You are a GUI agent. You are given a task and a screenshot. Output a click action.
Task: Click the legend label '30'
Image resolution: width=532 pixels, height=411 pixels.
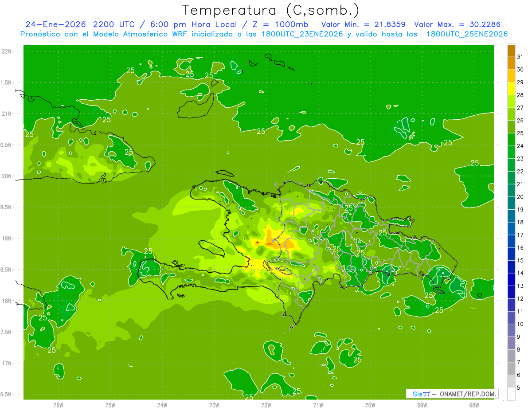tap(520, 70)
